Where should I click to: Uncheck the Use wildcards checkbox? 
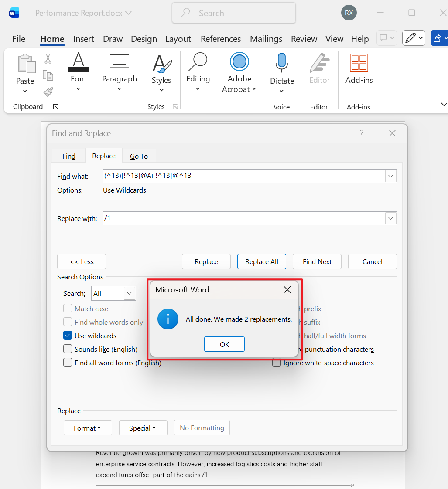point(68,336)
